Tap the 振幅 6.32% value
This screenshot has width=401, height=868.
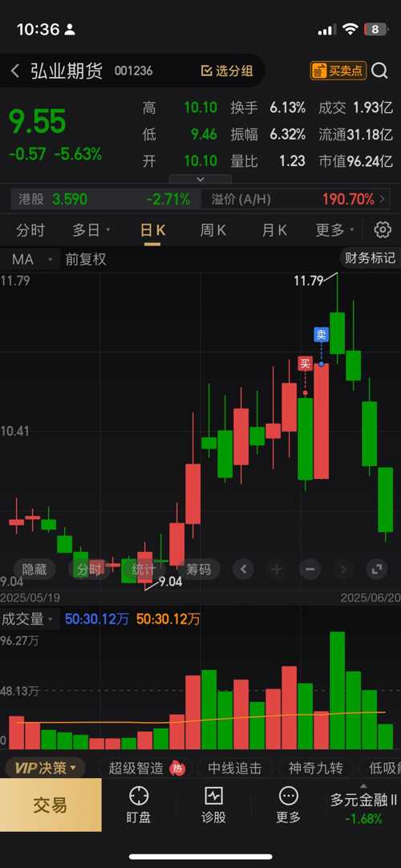288,135
